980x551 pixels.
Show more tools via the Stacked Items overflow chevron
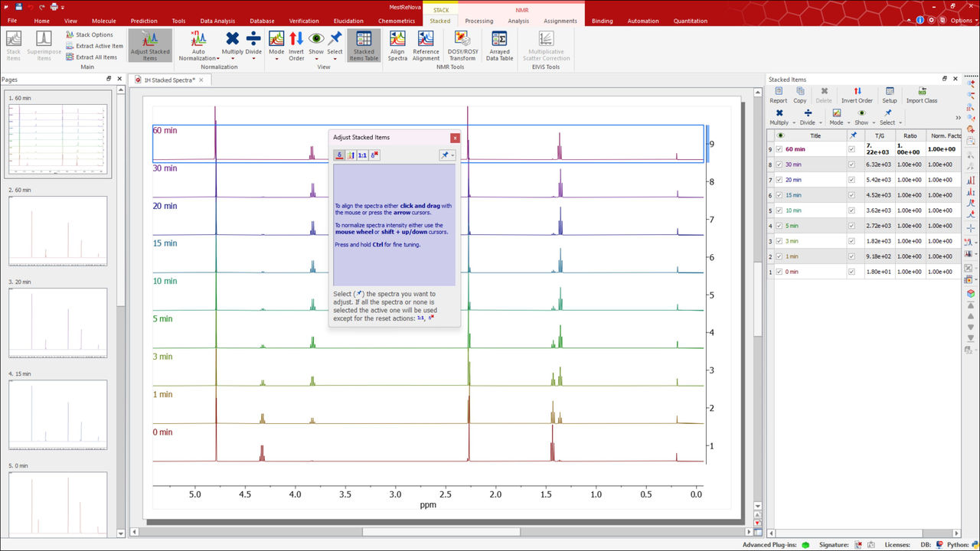(x=958, y=117)
